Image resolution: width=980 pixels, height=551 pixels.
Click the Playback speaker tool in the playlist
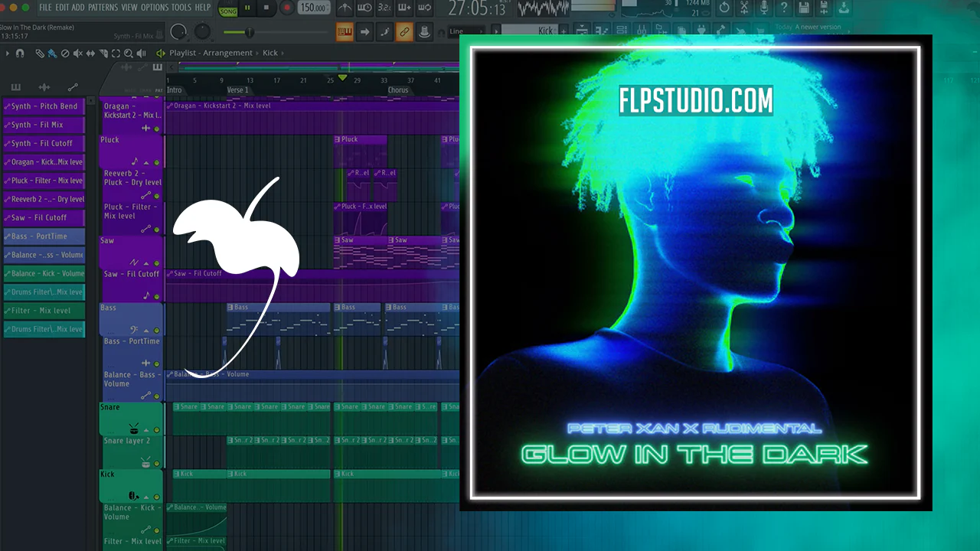(141, 54)
